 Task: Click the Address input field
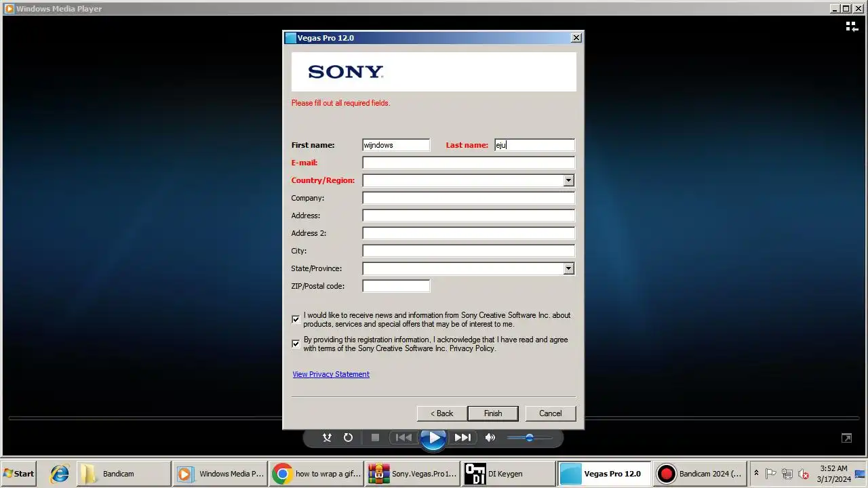tap(469, 216)
